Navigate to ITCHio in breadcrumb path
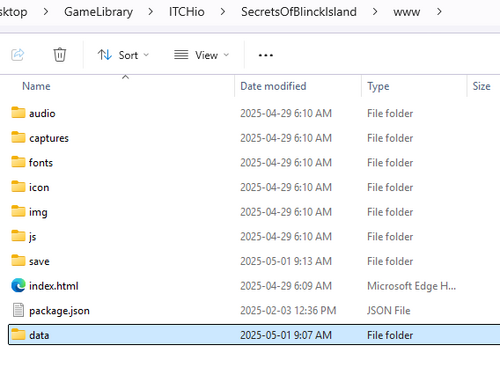The height and width of the screenshot is (375, 500). [186, 12]
